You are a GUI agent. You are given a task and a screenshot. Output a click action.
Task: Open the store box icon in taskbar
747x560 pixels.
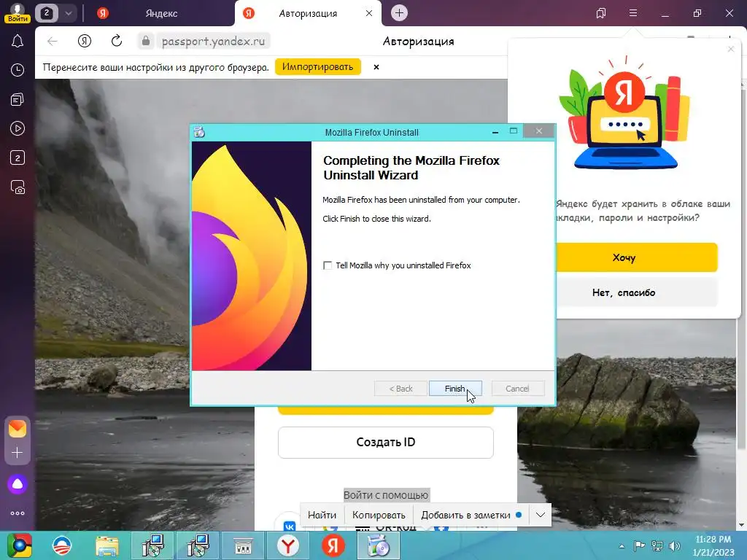[243, 545]
